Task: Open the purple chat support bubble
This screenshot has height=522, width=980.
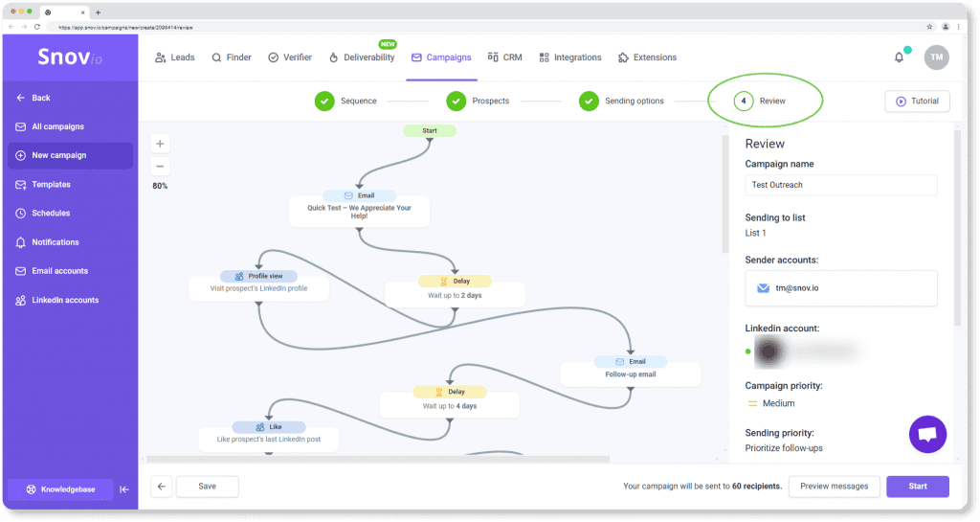Action: click(x=926, y=434)
